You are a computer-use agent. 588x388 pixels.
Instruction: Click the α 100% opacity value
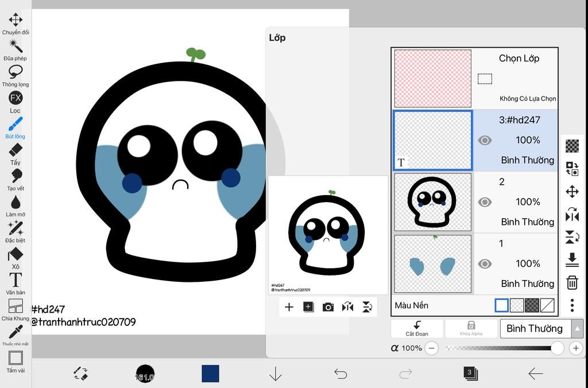click(x=407, y=348)
